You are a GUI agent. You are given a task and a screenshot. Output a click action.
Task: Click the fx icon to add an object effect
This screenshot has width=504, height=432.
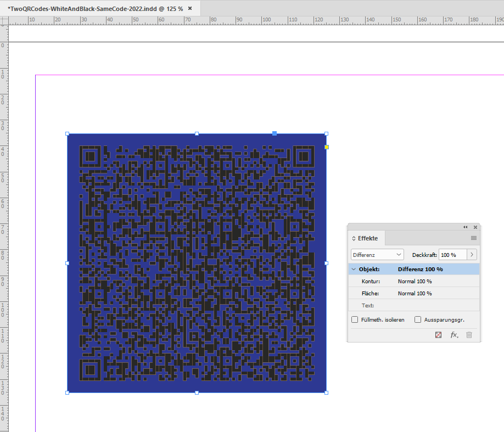pos(454,334)
